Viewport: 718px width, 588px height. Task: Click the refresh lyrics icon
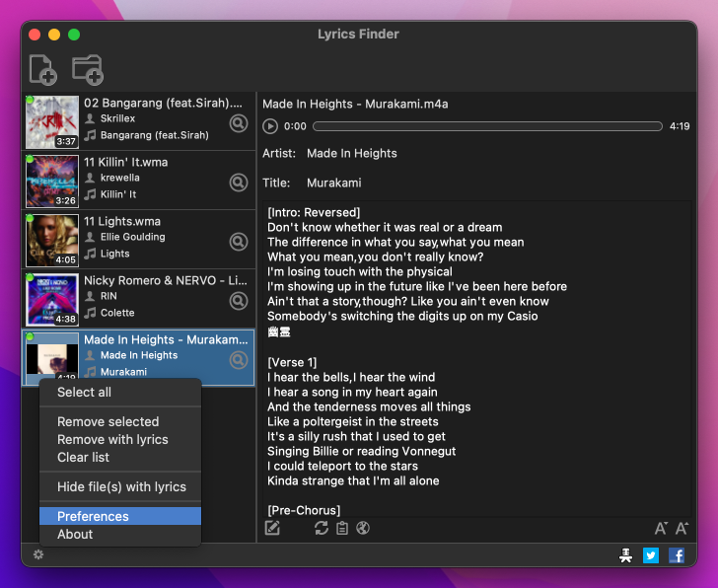coord(321,528)
